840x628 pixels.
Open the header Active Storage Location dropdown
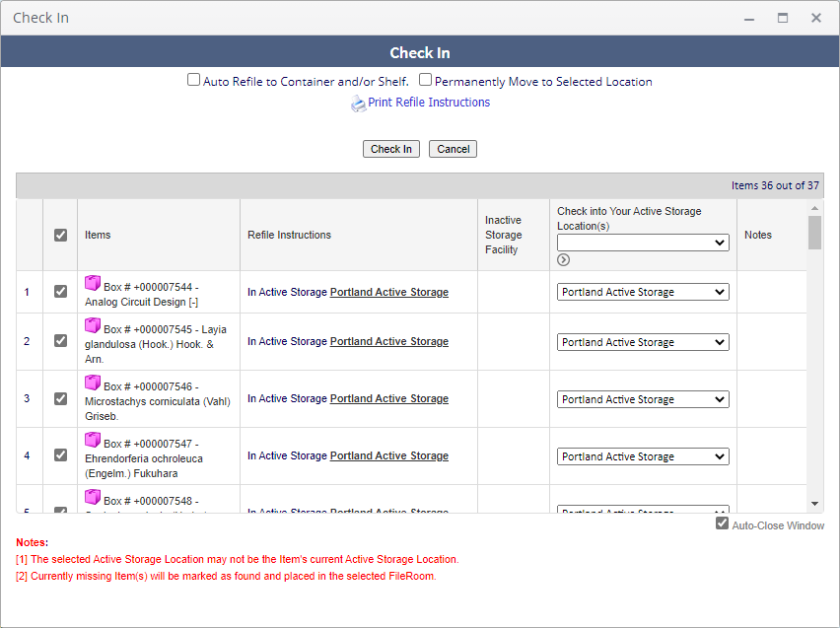coord(643,243)
